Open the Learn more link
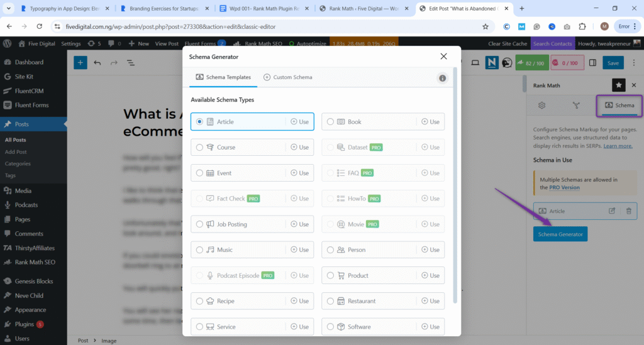 pyautogui.click(x=618, y=146)
